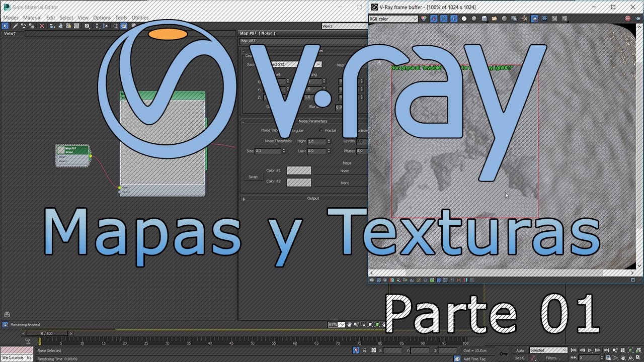Open Options menu
Image resolution: width=644 pixels, height=362 pixels.
(x=102, y=18)
